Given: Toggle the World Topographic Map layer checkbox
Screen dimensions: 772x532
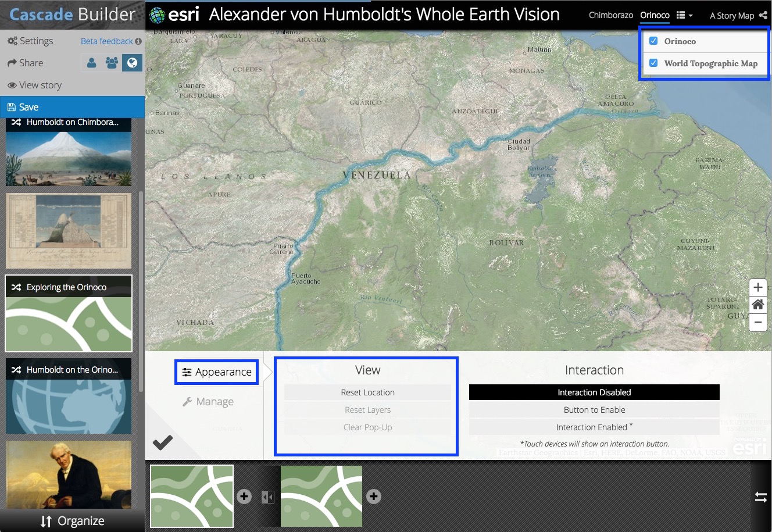Looking at the screenshot, I should (653, 63).
